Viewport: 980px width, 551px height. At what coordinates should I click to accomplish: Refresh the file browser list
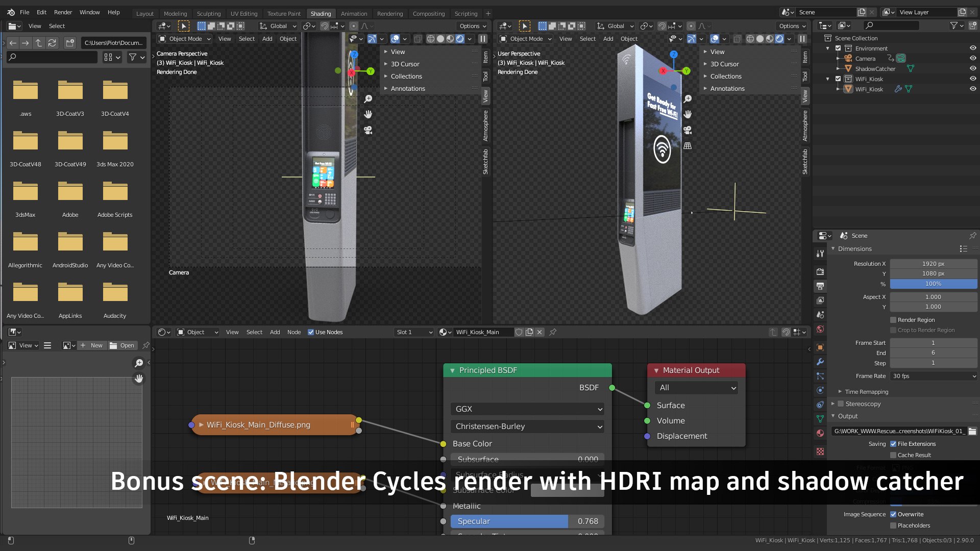(x=52, y=43)
